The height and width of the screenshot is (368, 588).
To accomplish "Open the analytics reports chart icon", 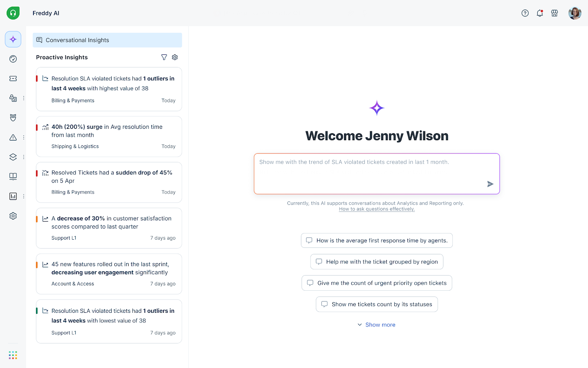I will pos(13,197).
